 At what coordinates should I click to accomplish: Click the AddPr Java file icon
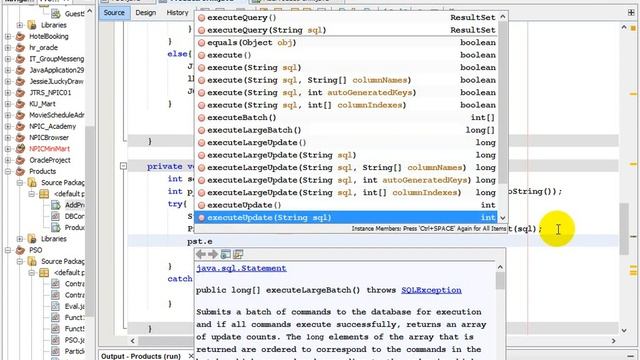(x=56, y=205)
